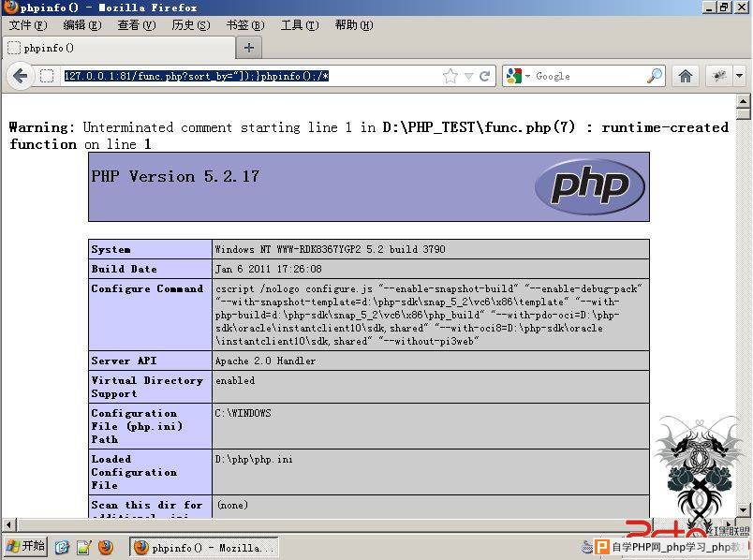The width and height of the screenshot is (753, 560).
Task: Click 'Virtual Directory Support' row label
Action: 147,387
